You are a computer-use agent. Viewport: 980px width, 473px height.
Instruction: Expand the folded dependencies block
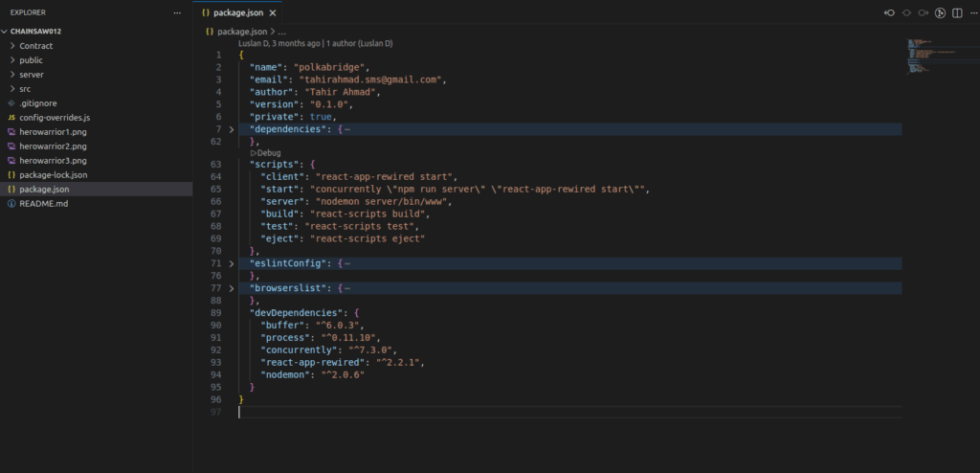pos(230,129)
